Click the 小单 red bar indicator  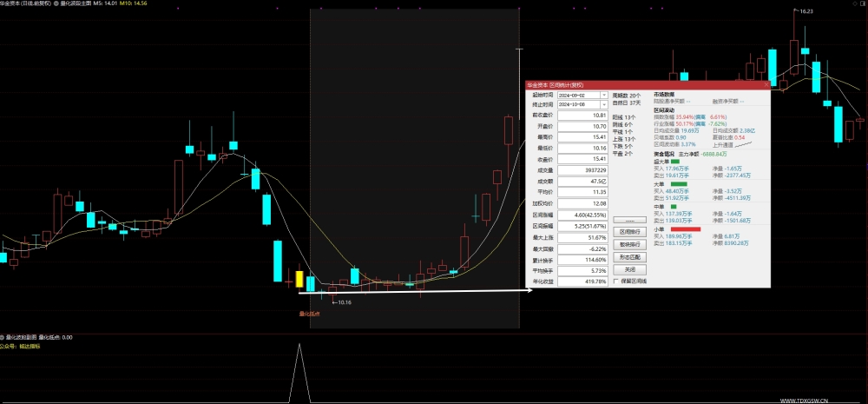[x=686, y=228]
